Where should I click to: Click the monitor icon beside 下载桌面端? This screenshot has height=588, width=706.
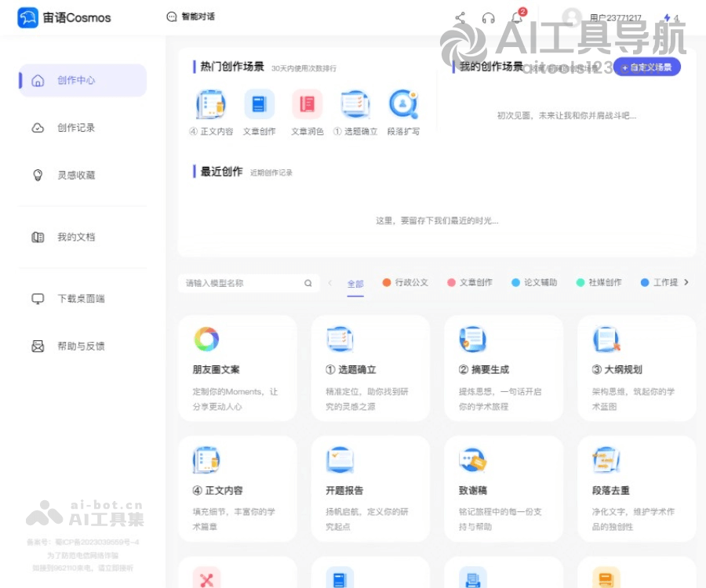[38, 299]
